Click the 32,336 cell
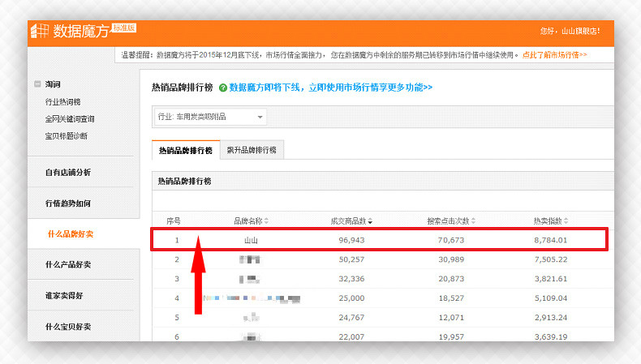 pyautogui.click(x=351, y=279)
